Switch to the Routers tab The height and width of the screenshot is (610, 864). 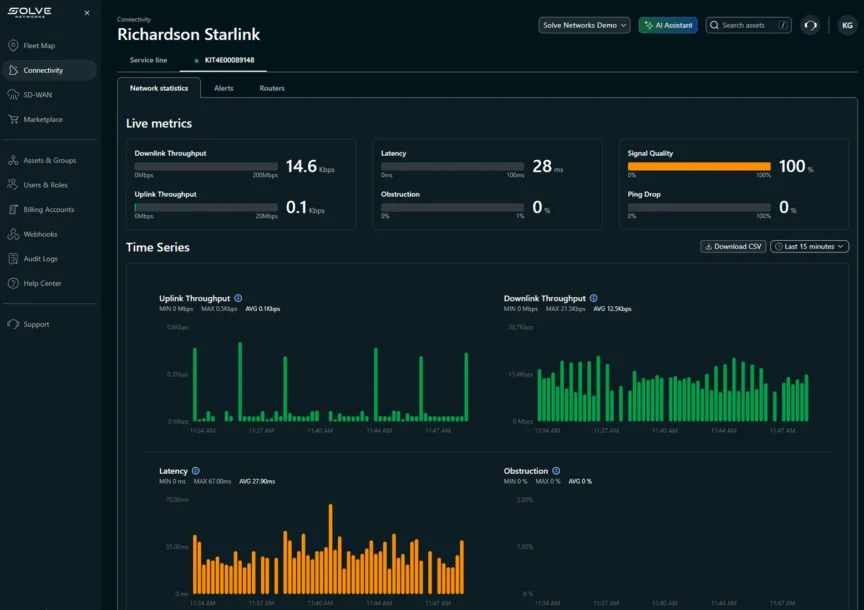click(x=272, y=88)
